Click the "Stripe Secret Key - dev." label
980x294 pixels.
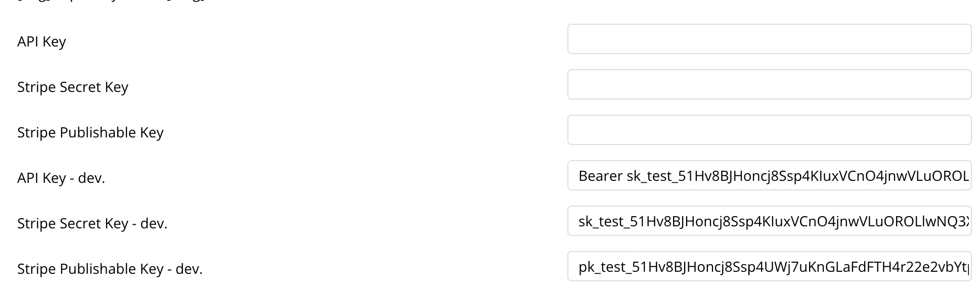click(x=92, y=223)
